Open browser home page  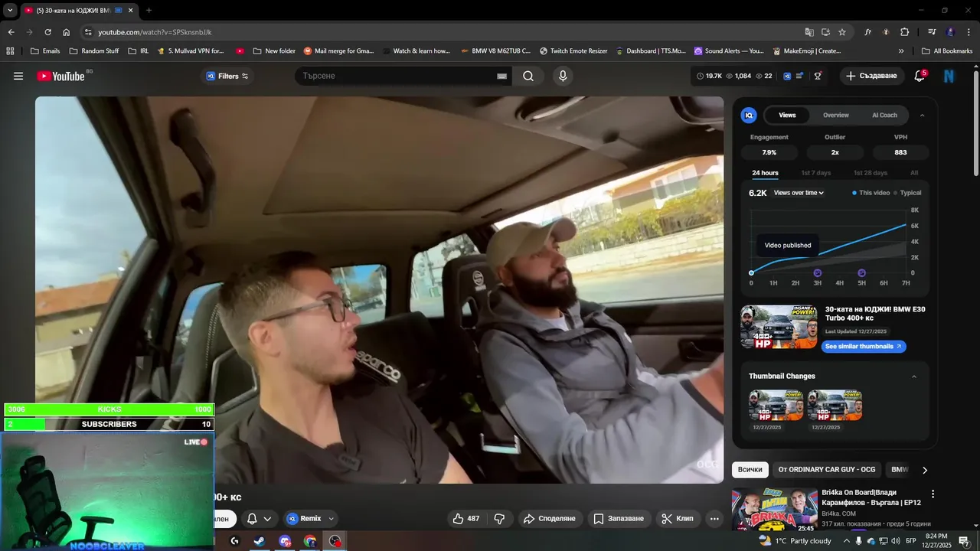[67, 32]
